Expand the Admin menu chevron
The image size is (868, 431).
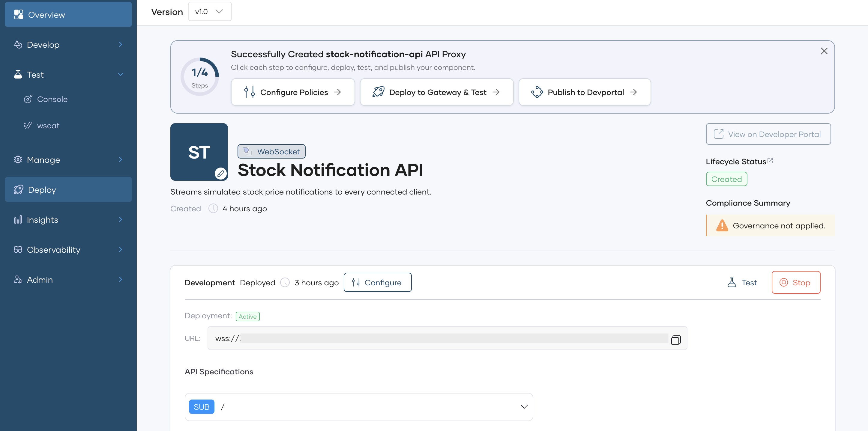(120, 279)
